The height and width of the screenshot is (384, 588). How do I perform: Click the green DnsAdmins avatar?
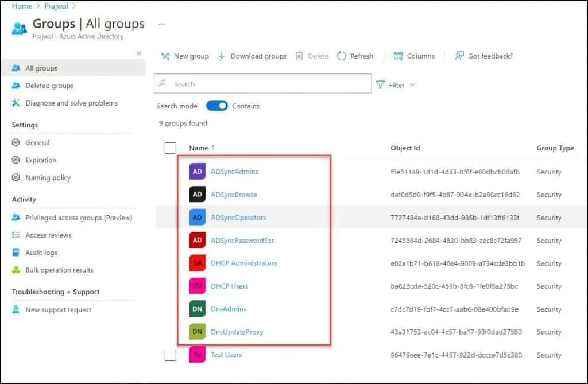(198, 309)
